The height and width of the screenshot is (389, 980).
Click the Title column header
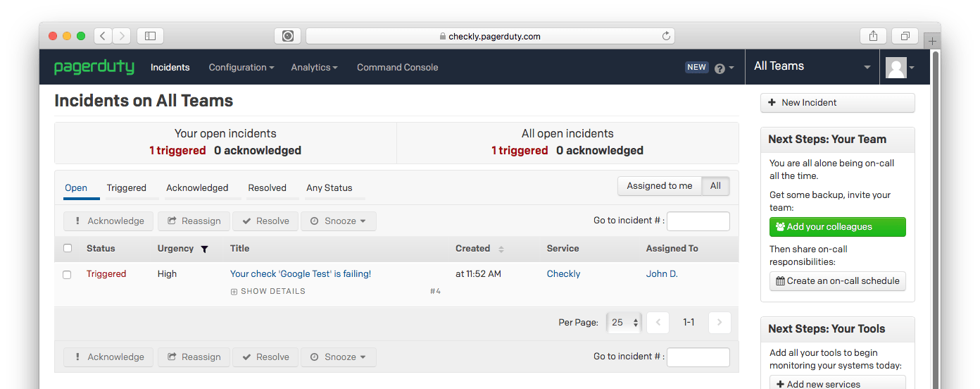[x=240, y=249]
